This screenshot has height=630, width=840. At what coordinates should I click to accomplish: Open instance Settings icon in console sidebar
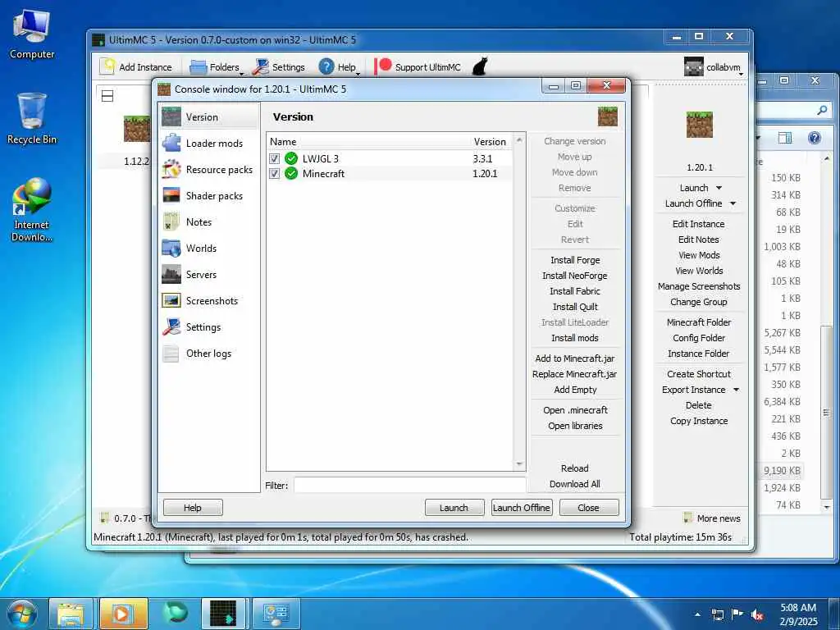click(171, 326)
